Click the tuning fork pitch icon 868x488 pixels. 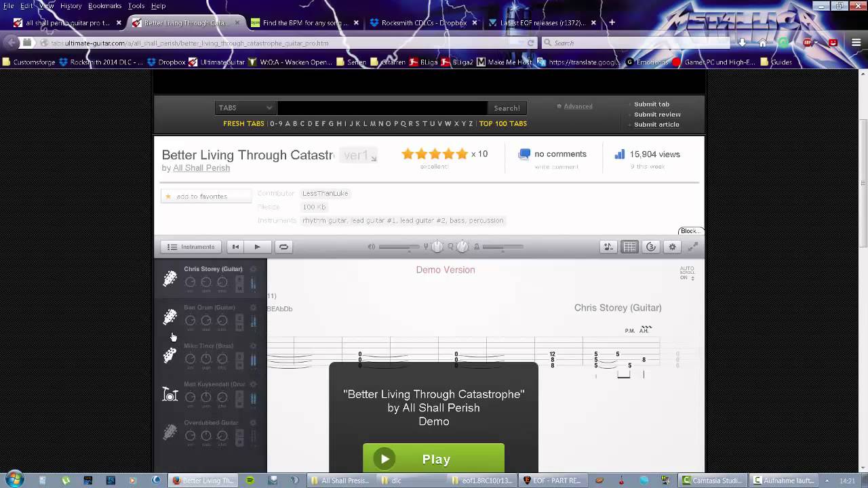(427, 247)
